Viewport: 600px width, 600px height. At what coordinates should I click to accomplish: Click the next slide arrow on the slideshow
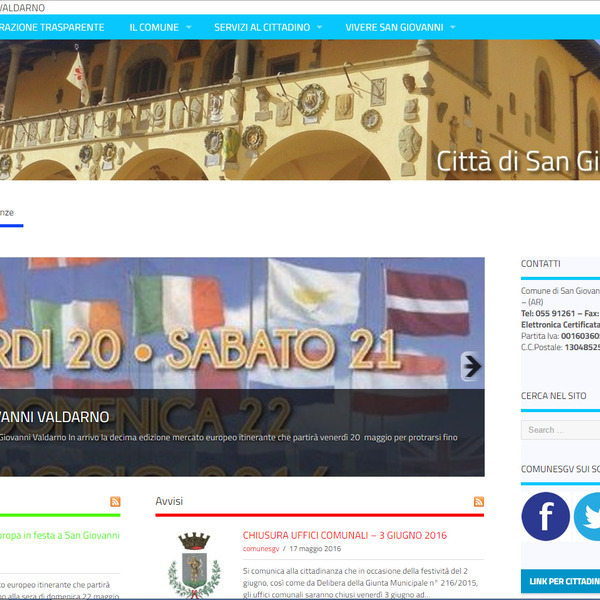tap(472, 367)
